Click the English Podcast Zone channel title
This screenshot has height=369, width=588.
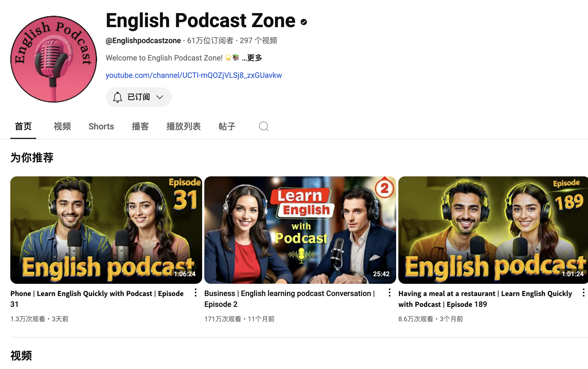point(201,21)
